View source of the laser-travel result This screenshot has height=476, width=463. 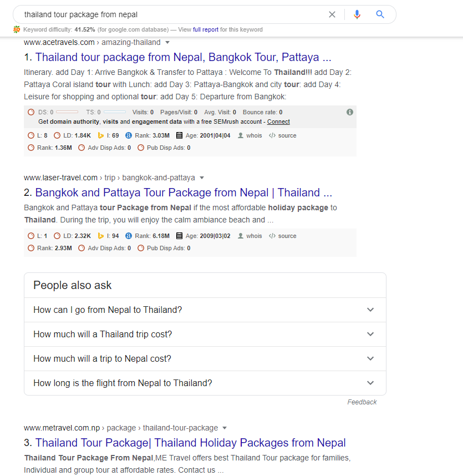pos(283,236)
